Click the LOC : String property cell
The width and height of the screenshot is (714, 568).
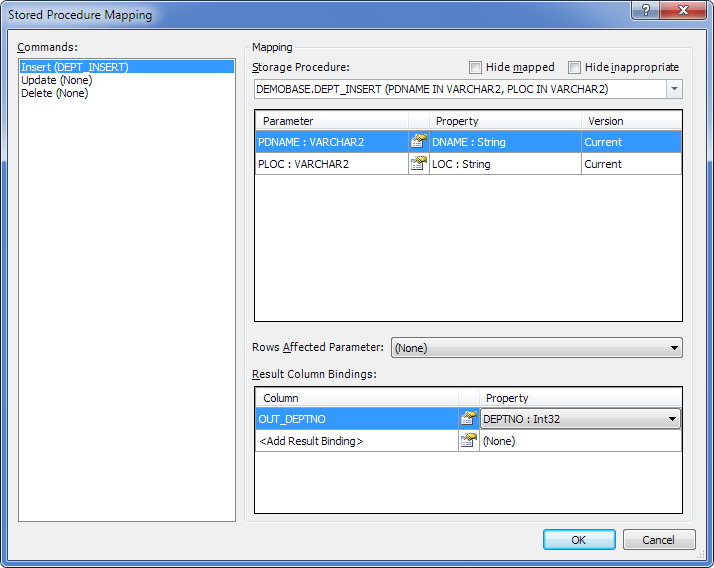[505, 164]
